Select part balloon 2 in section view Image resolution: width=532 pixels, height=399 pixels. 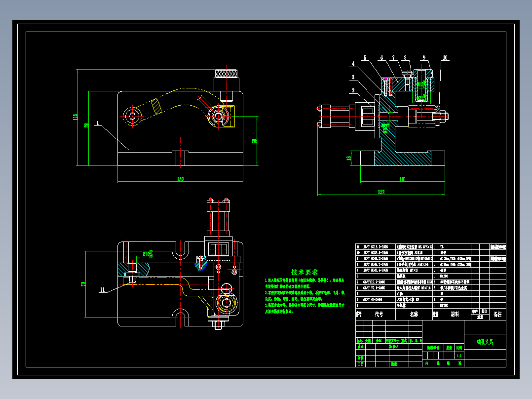[353, 90]
